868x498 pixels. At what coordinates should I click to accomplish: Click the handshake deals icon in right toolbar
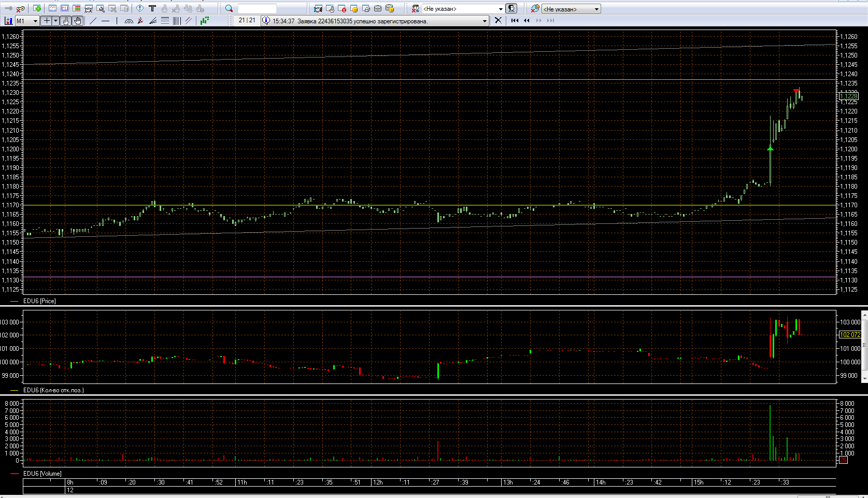(318, 8)
